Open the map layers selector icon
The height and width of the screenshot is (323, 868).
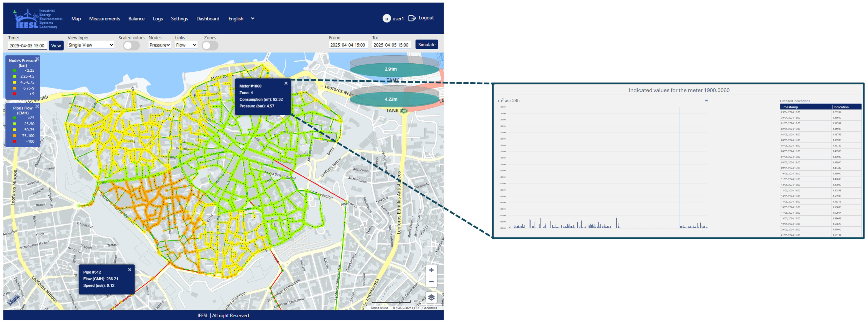click(431, 297)
